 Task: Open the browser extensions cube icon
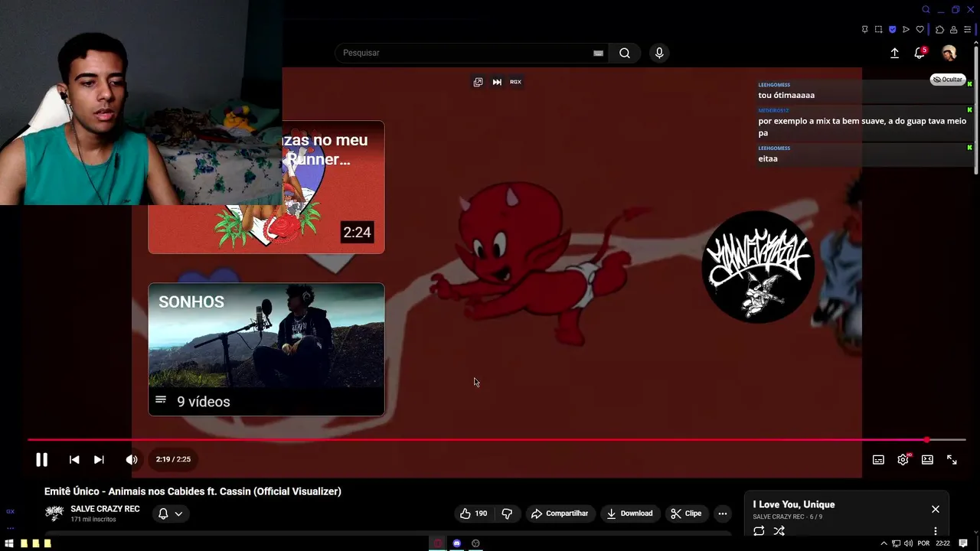[939, 30]
